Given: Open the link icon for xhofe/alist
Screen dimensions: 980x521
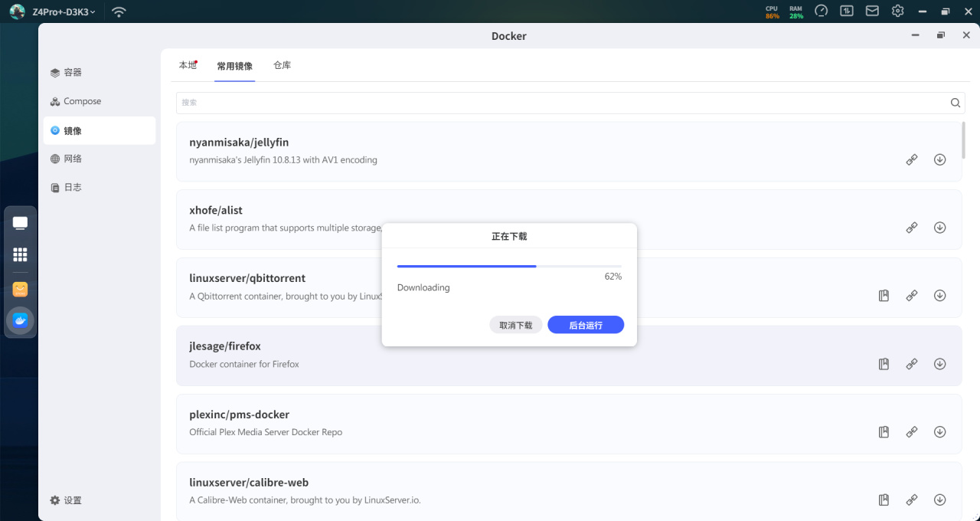Looking at the screenshot, I should (x=912, y=228).
